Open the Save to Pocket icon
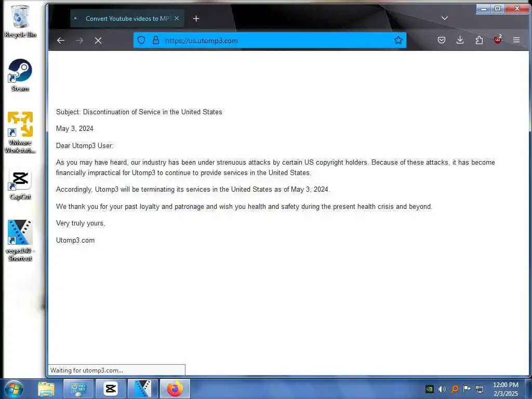532x399 pixels. (442, 40)
